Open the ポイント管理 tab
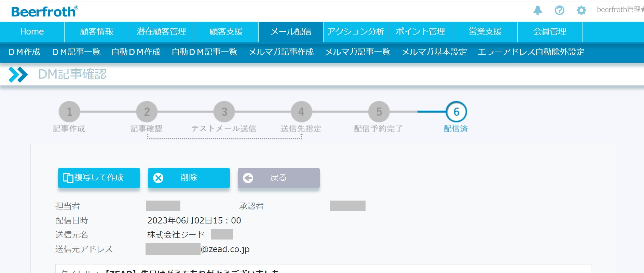The height and width of the screenshot is (273, 644). click(420, 32)
